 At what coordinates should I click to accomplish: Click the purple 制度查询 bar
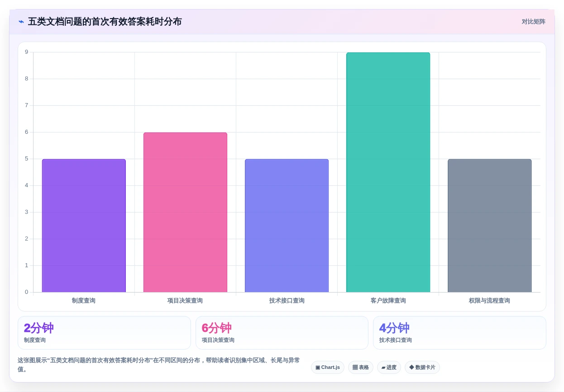click(84, 226)
